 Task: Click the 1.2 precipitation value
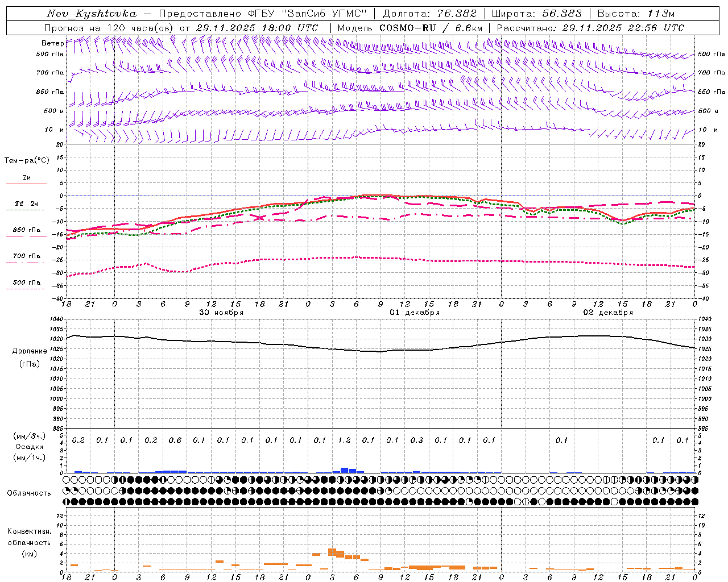click(x=344, y=440)
